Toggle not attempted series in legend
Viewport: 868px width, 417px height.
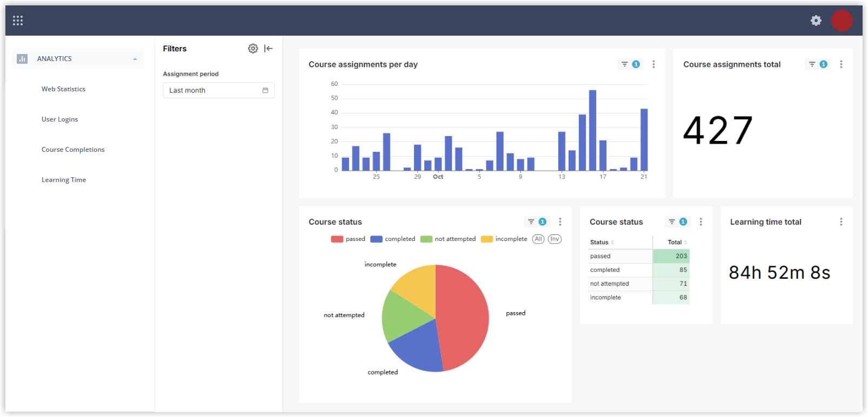(x=448, y=239)
